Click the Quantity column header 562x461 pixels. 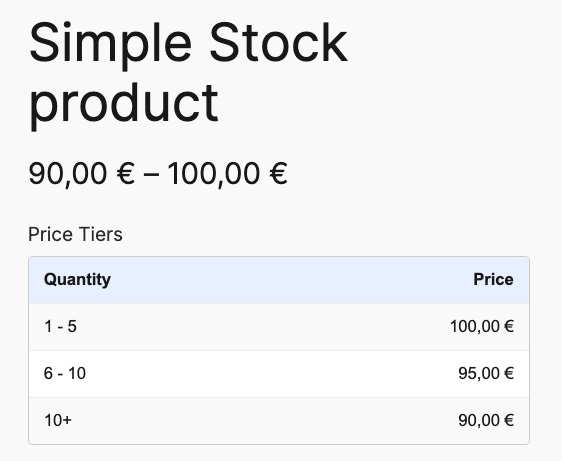click(77, 280)
